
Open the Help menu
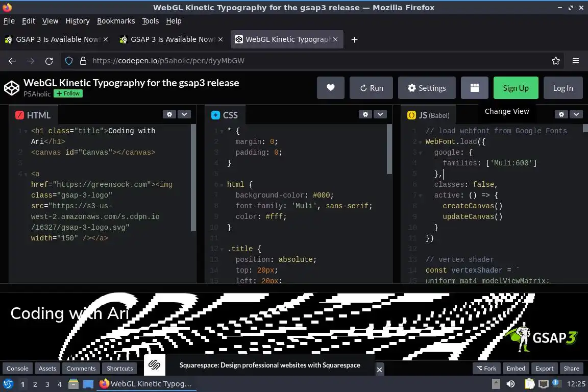click(174, 21)
